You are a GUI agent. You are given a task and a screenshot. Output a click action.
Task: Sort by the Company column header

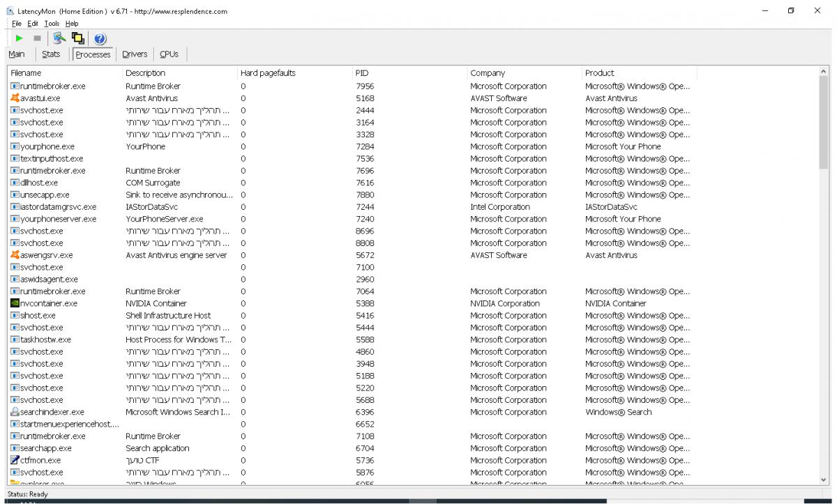(x=525, y=72)
